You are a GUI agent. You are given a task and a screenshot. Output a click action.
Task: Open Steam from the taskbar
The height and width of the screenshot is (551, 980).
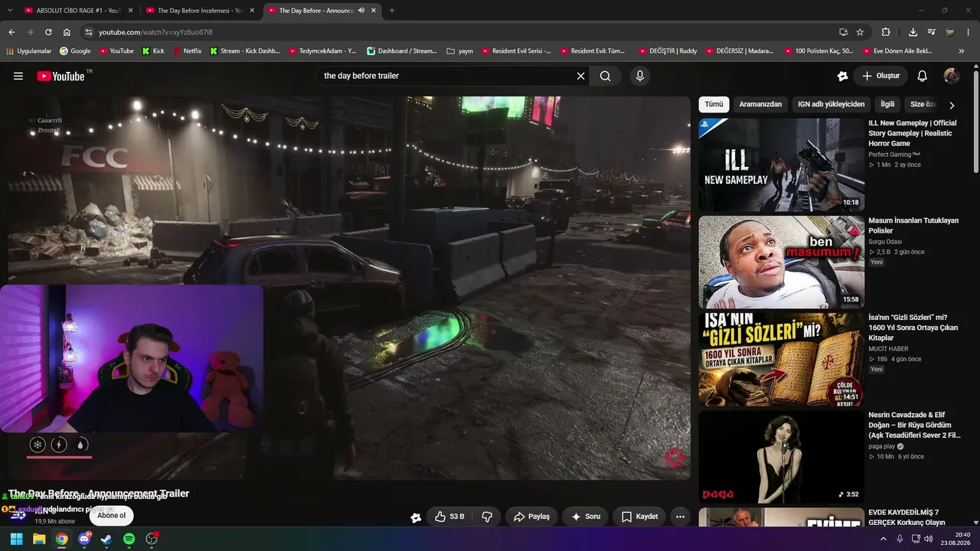coord(106,539)
